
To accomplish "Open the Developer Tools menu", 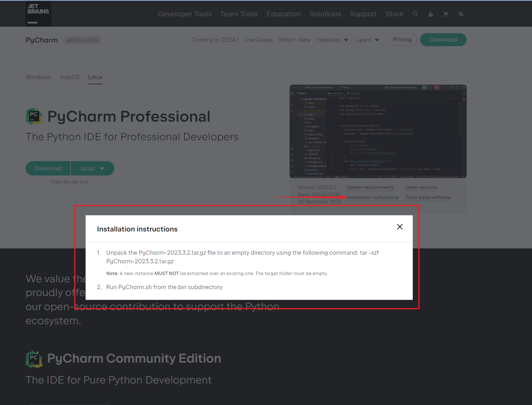I will pyautogui.click(x=184, y=14).
